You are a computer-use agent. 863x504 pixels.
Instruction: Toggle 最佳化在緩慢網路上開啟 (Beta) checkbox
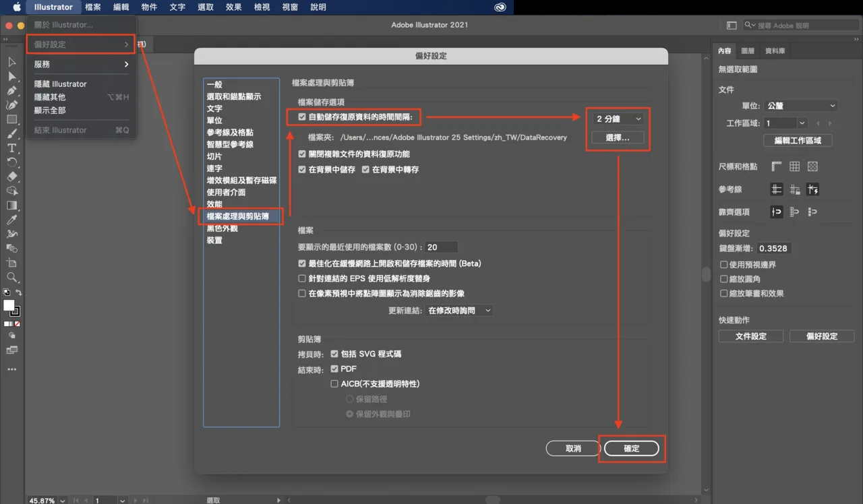(x=302, y=263)
